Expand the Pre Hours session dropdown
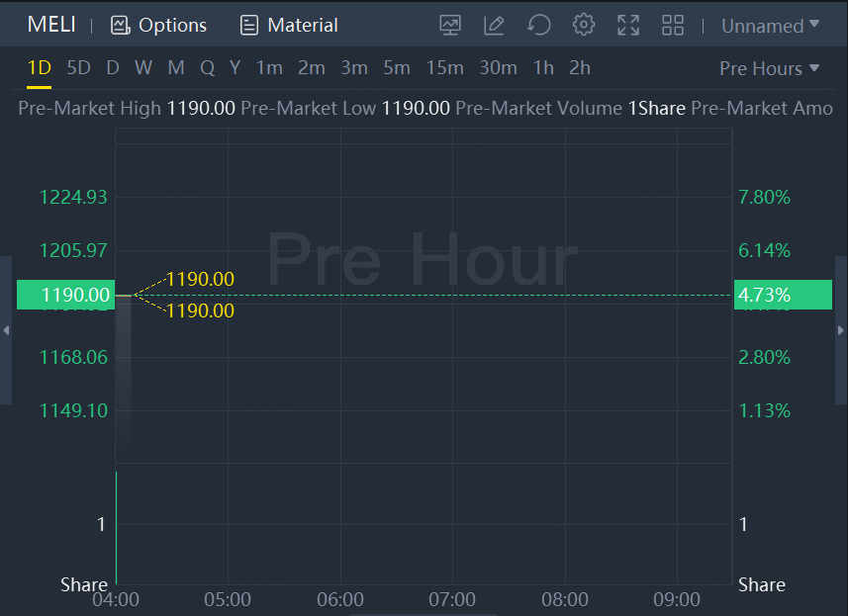Viewport: 848px width, 616px height. (769, 68)
